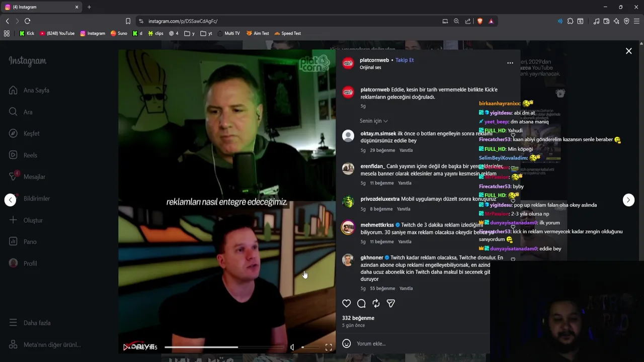Open Brave Rewards triangle icon
The image size is (644, 362).
point(491,21)
